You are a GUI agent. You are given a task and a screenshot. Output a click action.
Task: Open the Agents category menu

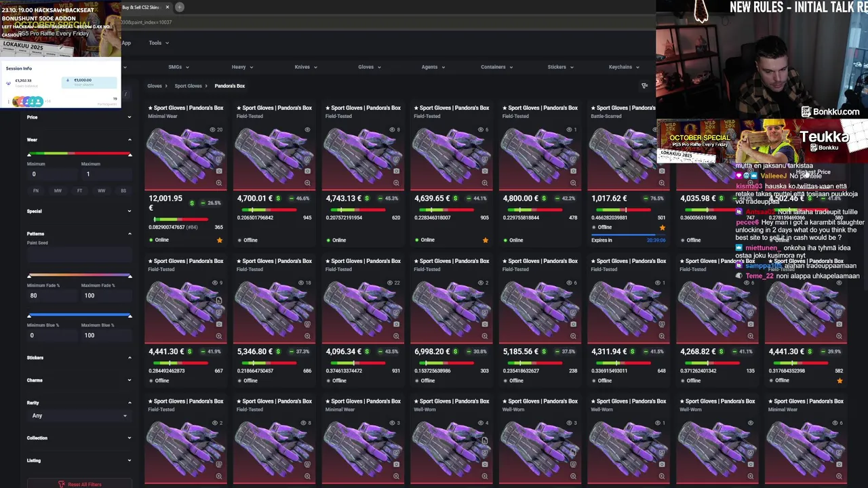[x=433, y=67]
